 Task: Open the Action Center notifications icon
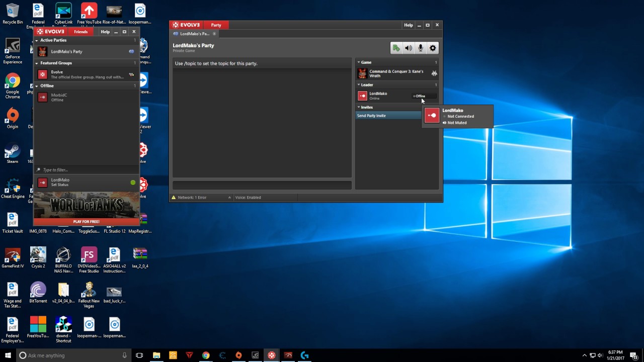point(633,355)
